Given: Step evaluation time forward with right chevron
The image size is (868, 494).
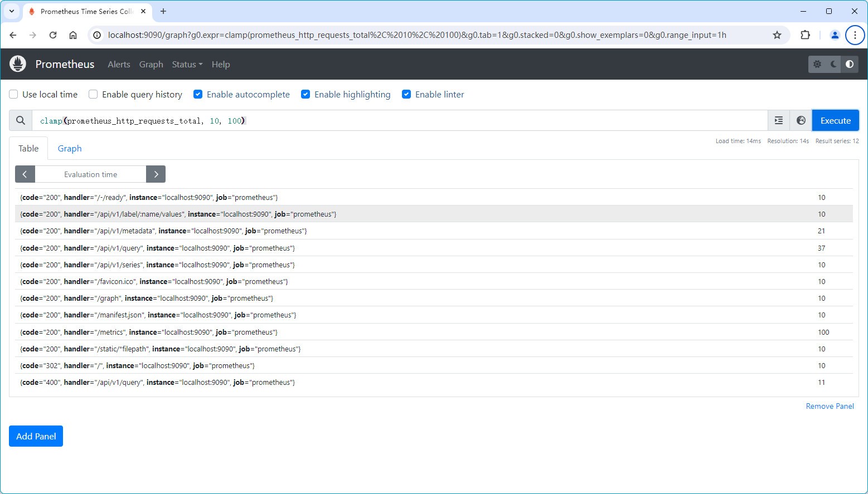Looking at the screenshot, I should point(156,174).
